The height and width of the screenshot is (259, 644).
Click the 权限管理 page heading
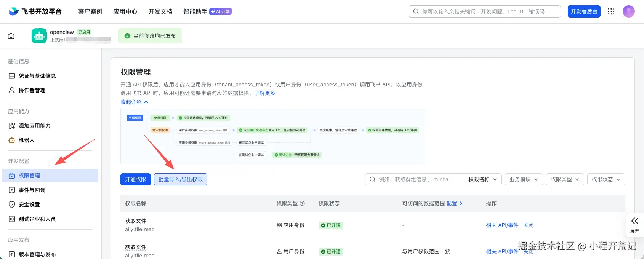click(x=136, y=72)
